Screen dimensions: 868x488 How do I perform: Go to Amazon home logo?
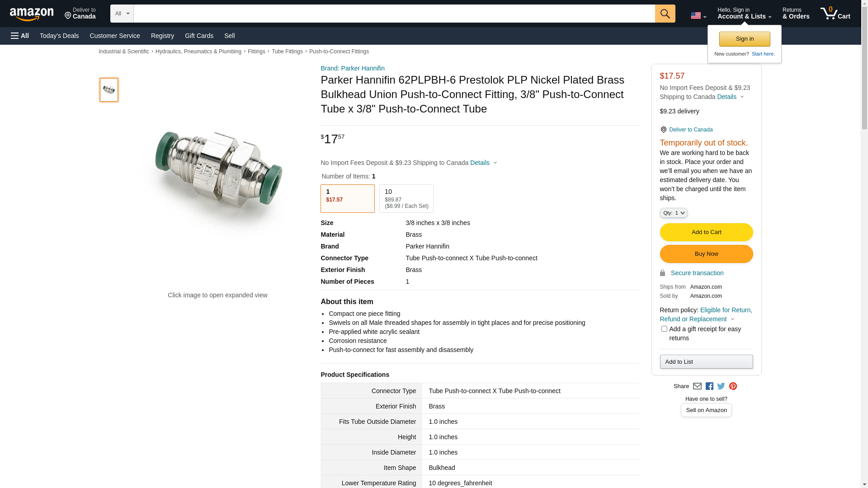[x=32, y=14]
